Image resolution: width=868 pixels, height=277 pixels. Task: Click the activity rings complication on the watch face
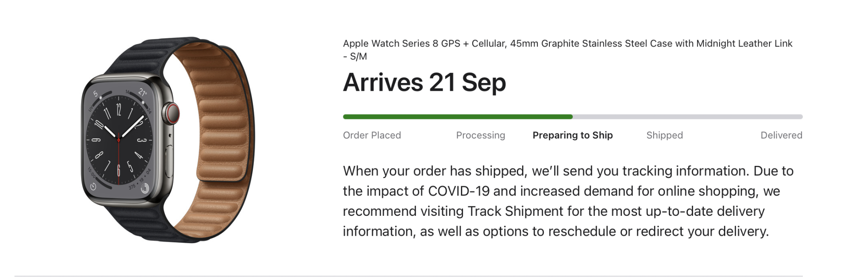(145, 188)
